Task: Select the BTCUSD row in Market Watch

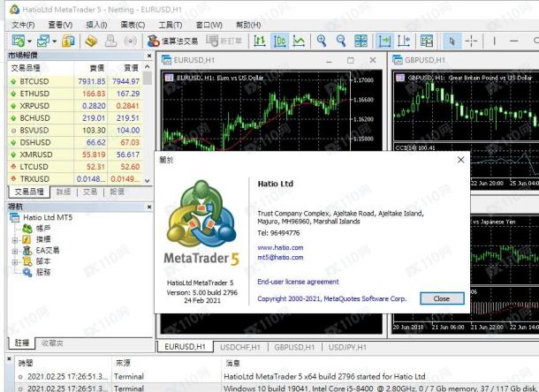Action: click(x=75, y=81)
